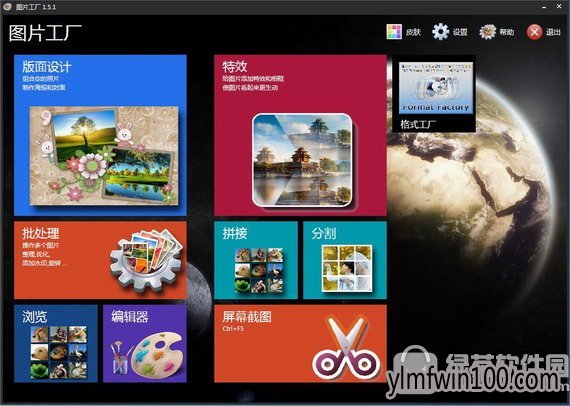570x406 pixels.
Task: Click the scrapbook collage preview image
Action: (x=104, y=156)
